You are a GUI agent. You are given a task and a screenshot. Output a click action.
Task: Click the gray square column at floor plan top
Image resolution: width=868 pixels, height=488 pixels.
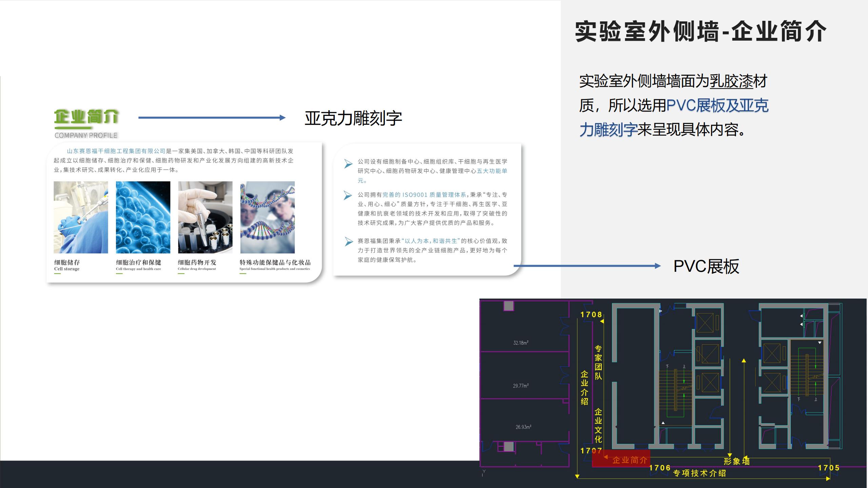[x=509, y=306]
